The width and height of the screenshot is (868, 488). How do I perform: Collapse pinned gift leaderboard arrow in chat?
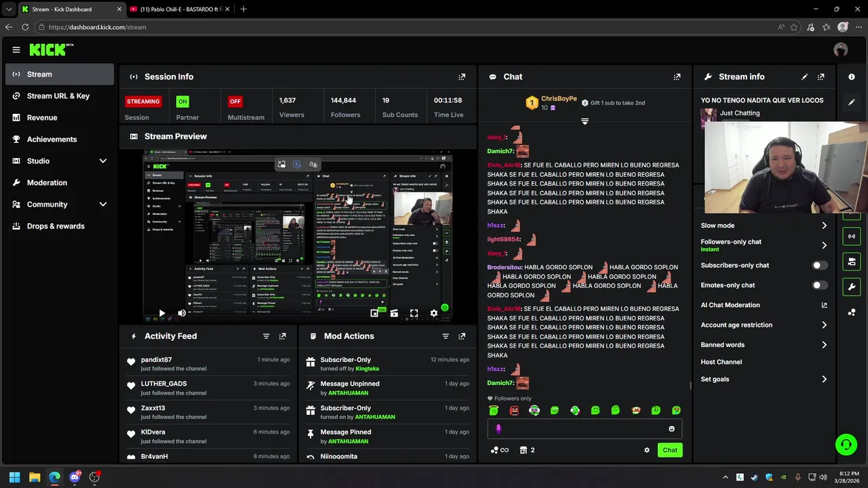pos(585,122)
